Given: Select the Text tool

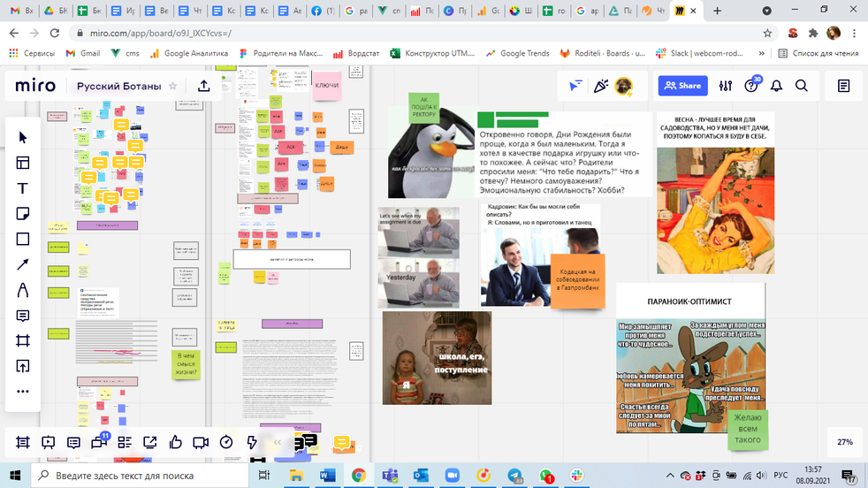Looking at the screenshot, I should (23, 187).
